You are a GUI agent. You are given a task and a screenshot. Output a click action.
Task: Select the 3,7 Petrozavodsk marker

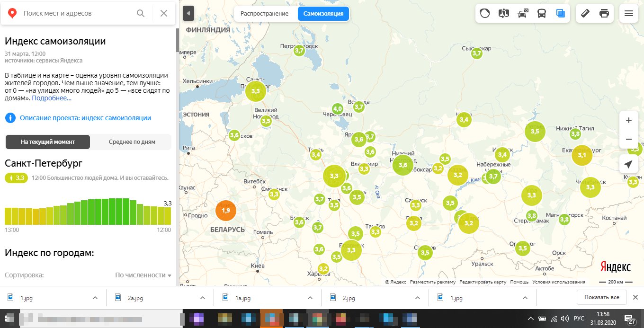tap(299, 50)
